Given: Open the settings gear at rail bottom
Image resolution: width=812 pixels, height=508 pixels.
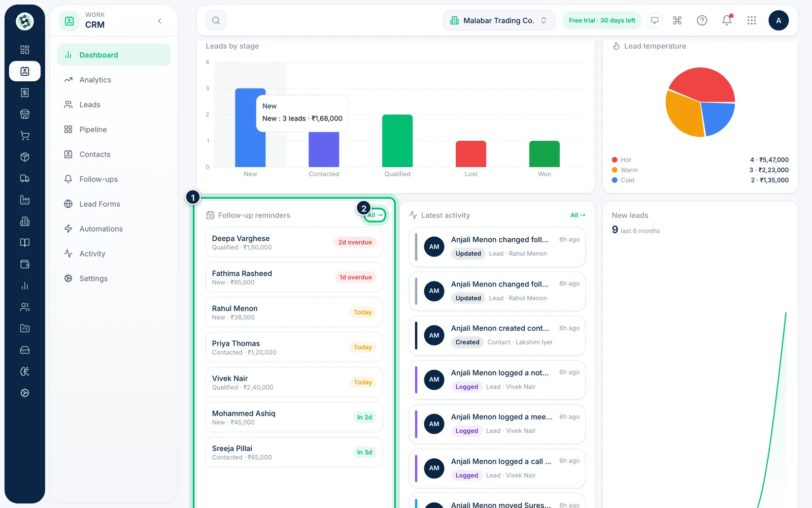Looking at the screenshot, I should click(x=25, y=393).
